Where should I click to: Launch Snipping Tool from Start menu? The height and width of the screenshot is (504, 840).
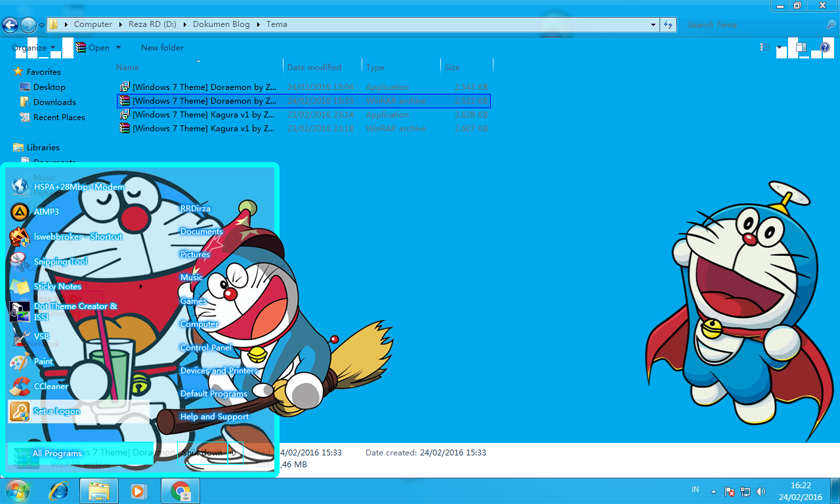(x=79, y=262)
